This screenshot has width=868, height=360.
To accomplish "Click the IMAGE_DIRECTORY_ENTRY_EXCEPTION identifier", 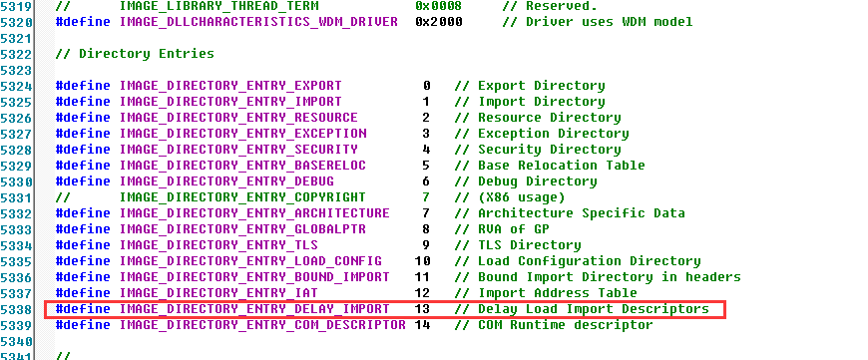I will (242, 134).
